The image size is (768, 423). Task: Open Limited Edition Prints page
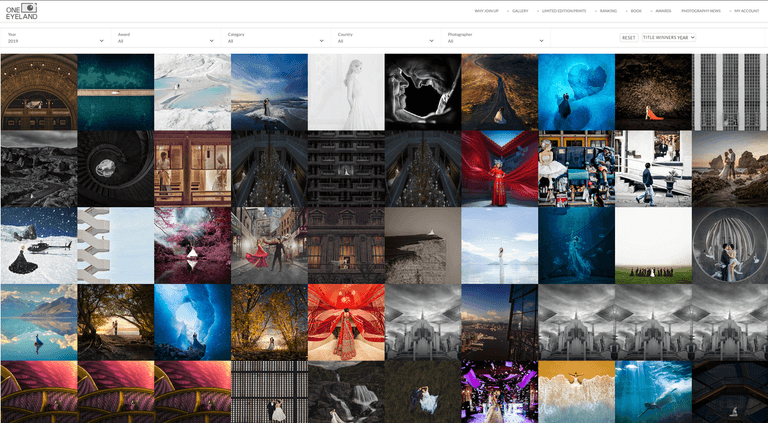(x=565, y=11)
